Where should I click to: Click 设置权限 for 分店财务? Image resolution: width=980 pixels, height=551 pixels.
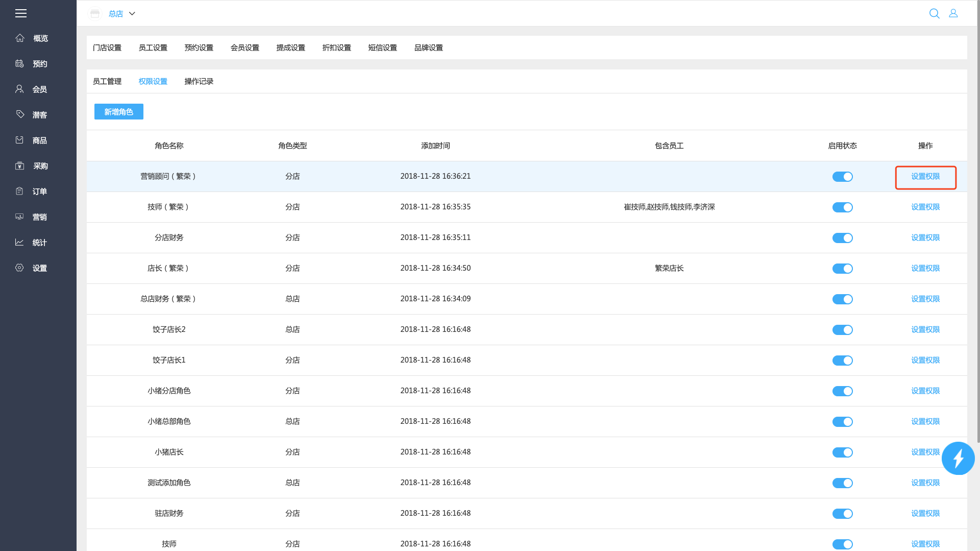coord(925,238)
